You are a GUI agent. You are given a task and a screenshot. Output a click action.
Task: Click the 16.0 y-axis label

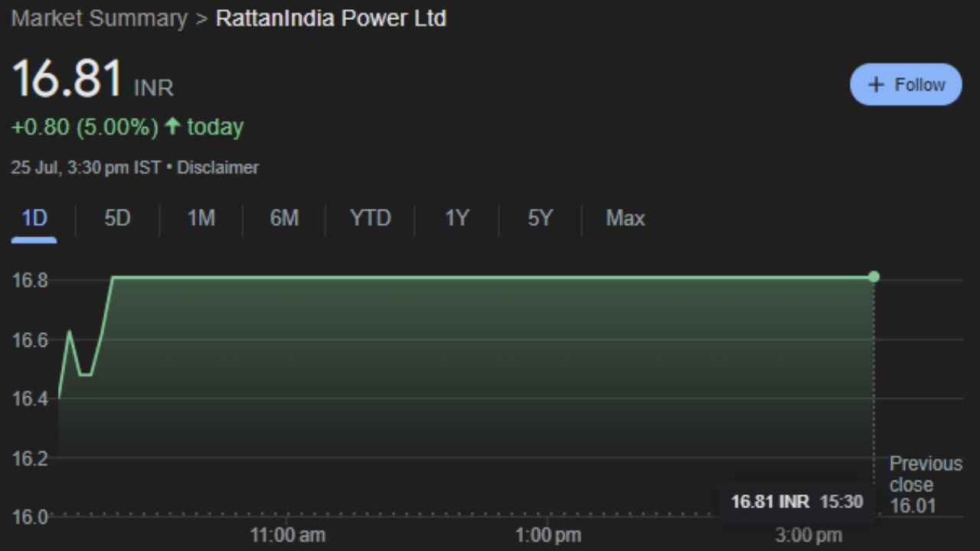click(x=30, y=517)
